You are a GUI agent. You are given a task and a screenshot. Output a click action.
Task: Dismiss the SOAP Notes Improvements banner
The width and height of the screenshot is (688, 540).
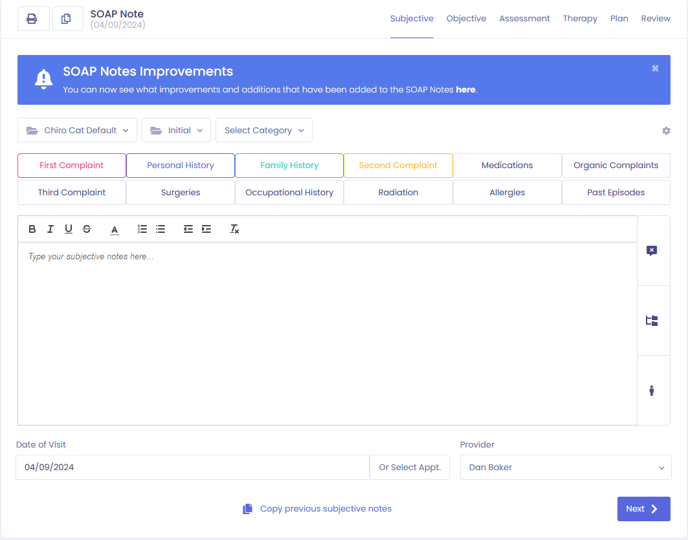(x=655, y=68)
